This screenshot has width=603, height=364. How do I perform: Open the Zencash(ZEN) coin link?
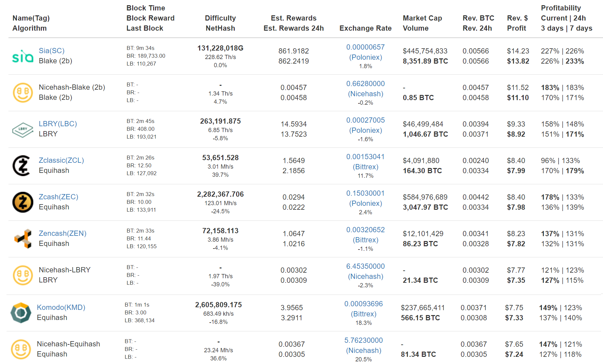coord(63,234)
